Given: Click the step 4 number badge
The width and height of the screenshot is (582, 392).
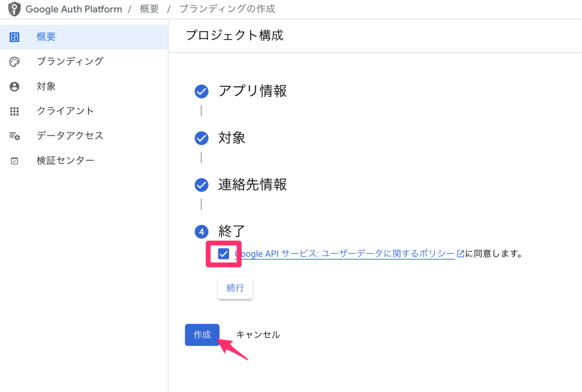Looking at the screenshot, I should coord(202,232).
